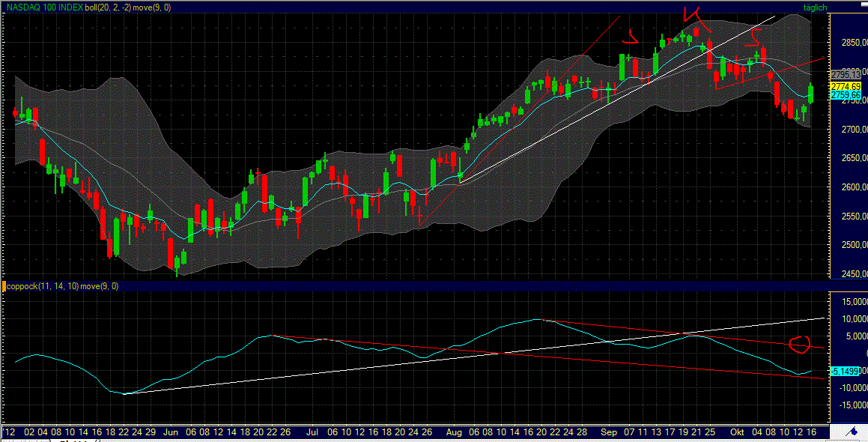Select the highlighted yellow 2774.69 price label
This screenshot has width=868, height=442.
click(x=846, y=86)
